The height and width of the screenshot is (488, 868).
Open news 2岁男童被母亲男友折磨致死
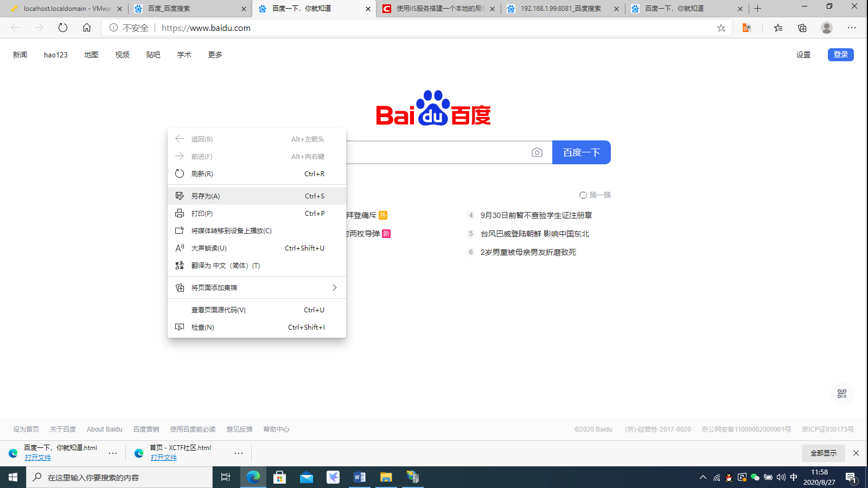pyautogui.click(x=528, y=252)
